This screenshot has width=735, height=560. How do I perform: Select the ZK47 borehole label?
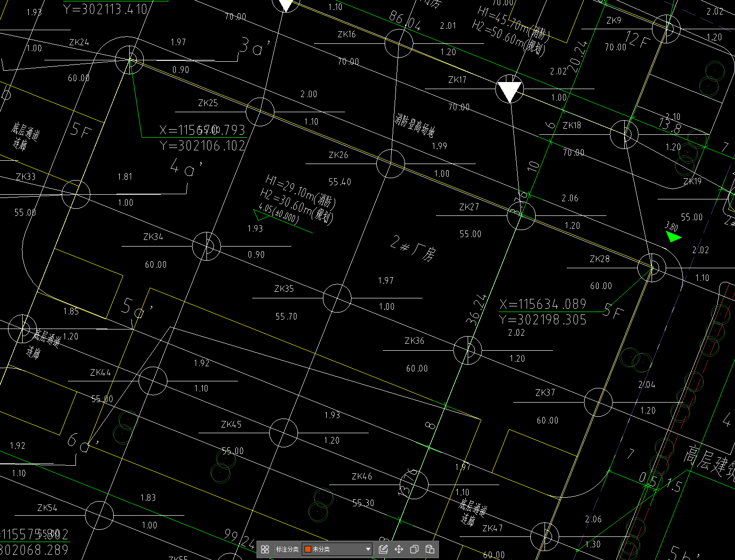point(493,528)
